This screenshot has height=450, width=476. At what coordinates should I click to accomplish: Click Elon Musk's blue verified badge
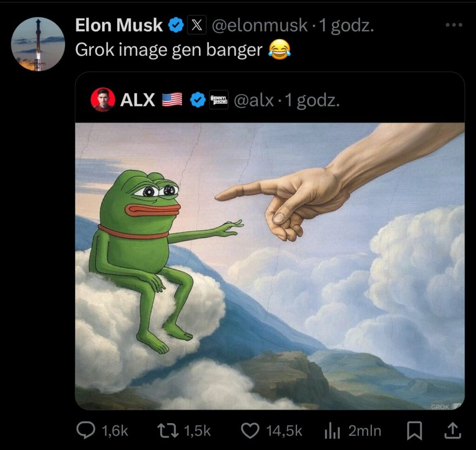pyautogui.click(x=176, y=25)
